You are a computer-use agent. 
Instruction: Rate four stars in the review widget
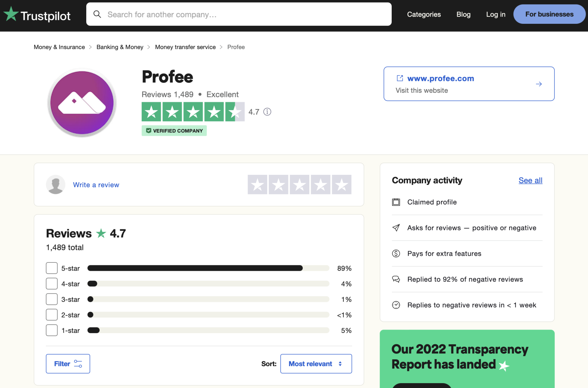[320, 185]
